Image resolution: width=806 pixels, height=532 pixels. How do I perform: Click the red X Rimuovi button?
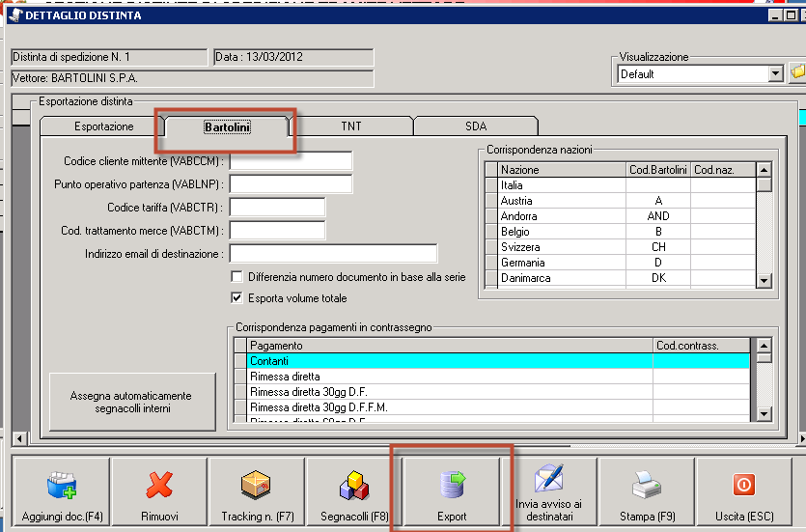pos(159,490)
